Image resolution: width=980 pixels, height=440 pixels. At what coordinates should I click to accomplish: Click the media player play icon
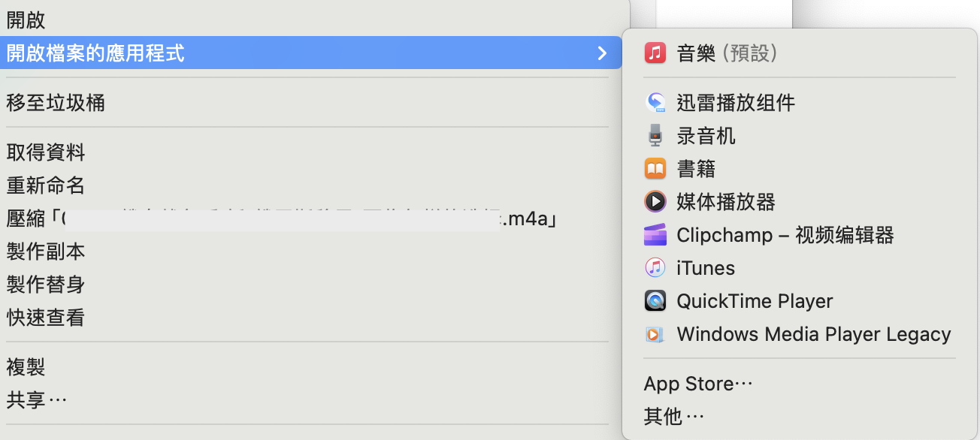655,202
